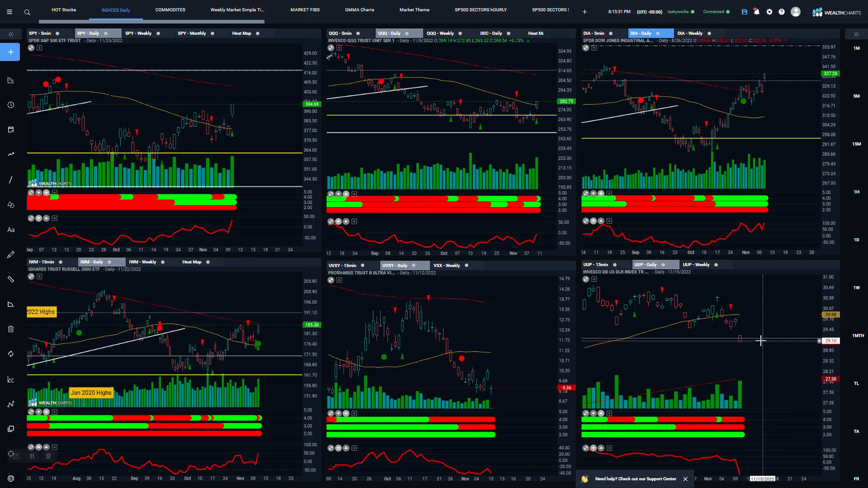Select the pencil drawing tool

[x=11, y=254]
